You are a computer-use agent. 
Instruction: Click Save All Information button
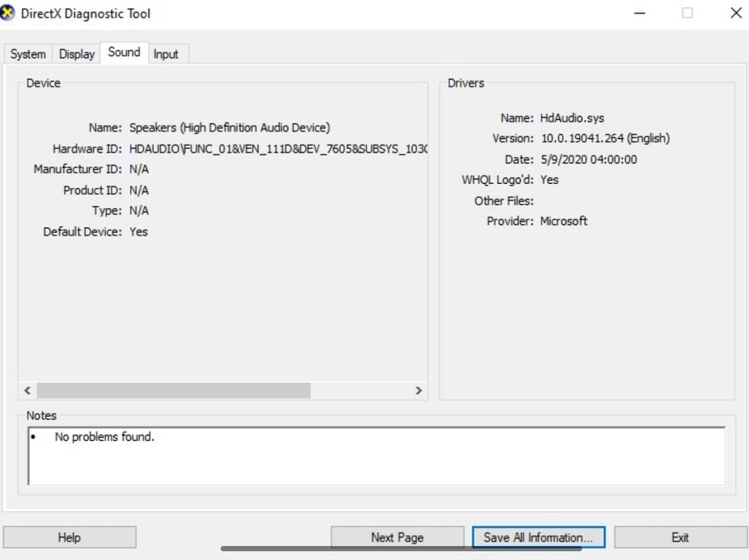(x=538, y=538)
